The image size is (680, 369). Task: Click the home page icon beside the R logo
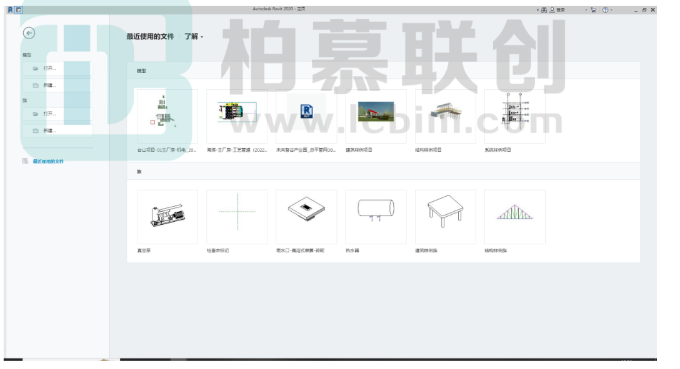coord(19,10)
